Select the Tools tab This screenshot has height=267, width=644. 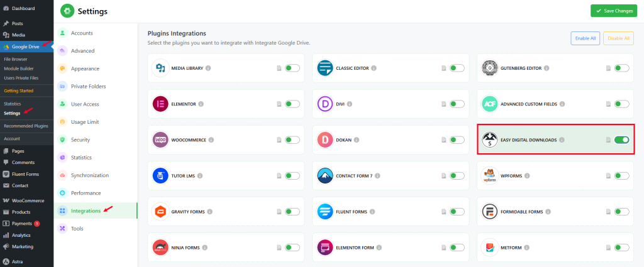(x=96, y=229)
